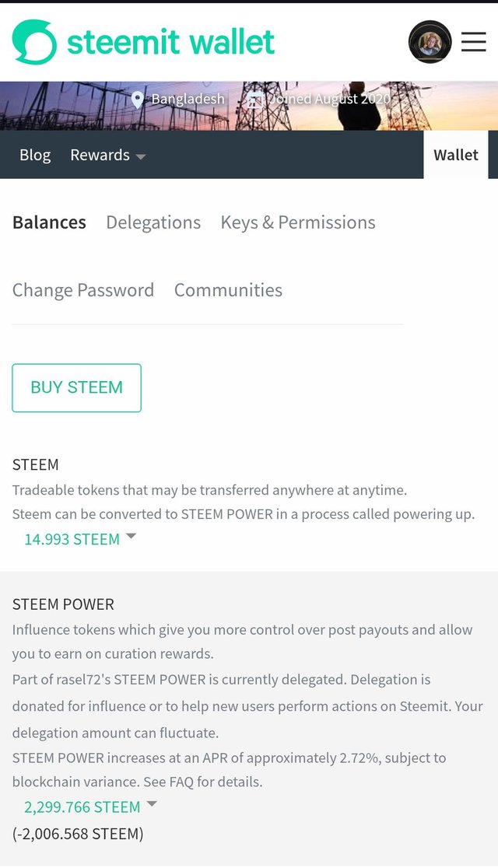Click the profile cover banner image
This screenshot has height=868, width=498.
point(249,106)
